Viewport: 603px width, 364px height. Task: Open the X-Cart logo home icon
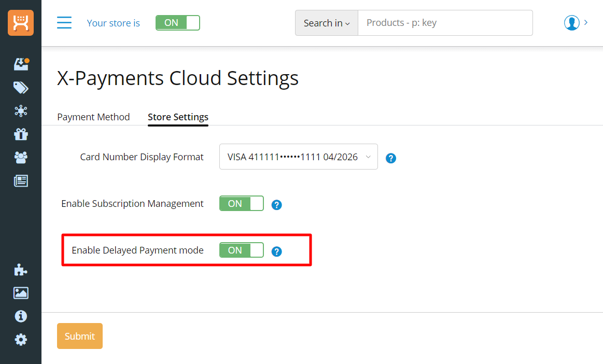point(21,23)
